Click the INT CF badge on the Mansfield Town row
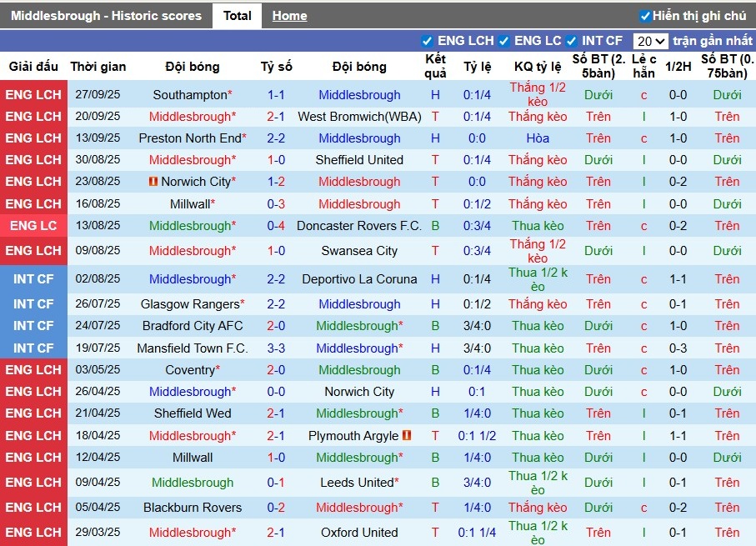Viewport: 756px width, 546px height. [x=34, y=348]
